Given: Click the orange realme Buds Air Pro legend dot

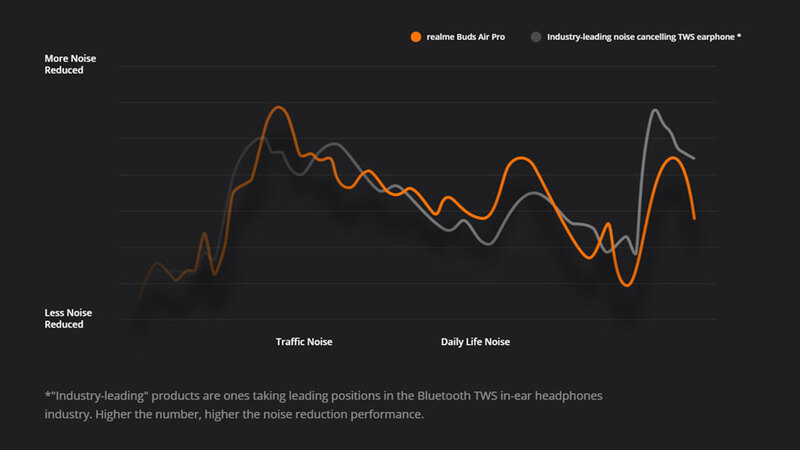Looking at the screenshot, I should [415, 37].
